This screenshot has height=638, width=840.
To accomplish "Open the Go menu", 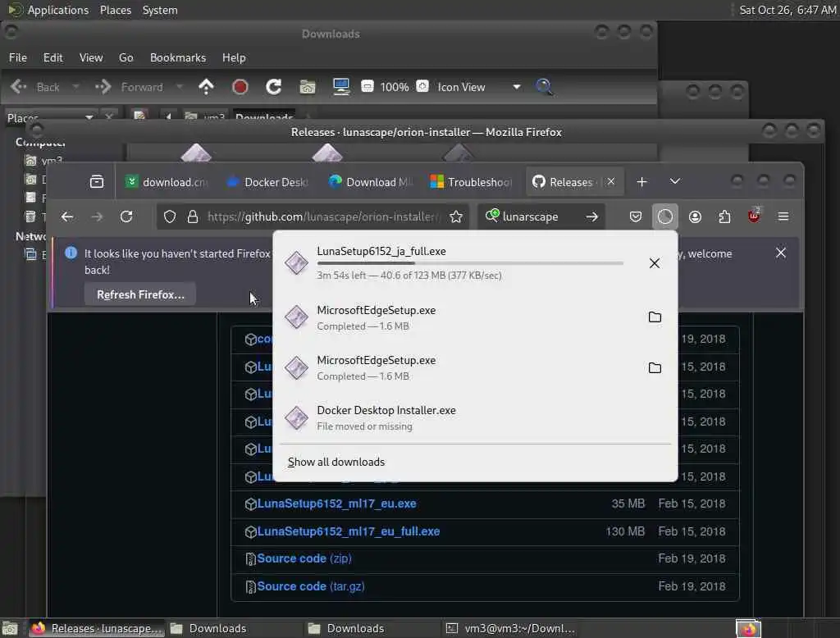I will (126, 57).
